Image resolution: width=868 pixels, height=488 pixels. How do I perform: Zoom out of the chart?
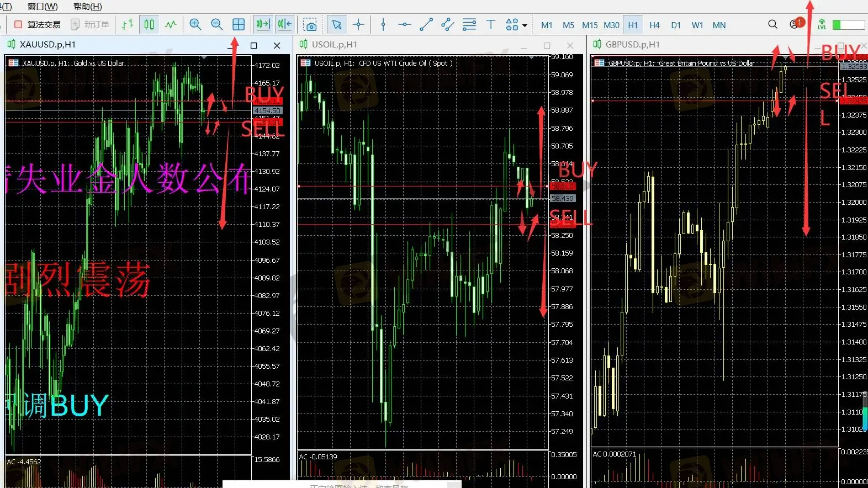tap(217, 24)
